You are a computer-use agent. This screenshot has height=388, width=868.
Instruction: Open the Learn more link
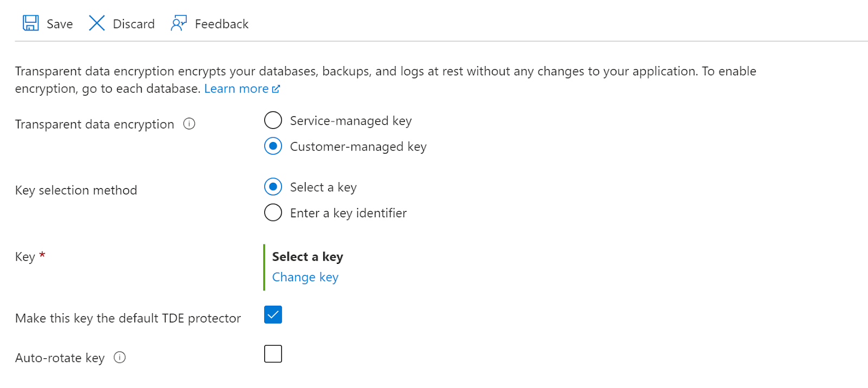point(236,89)
